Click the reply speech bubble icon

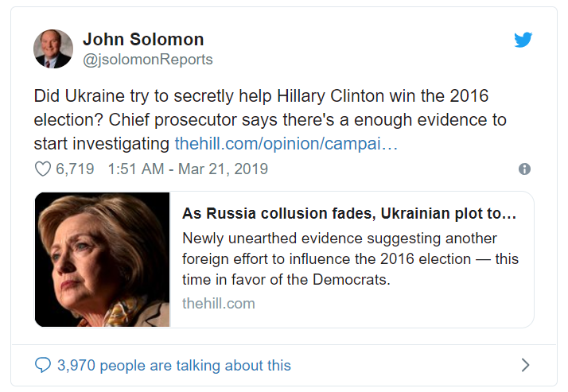click(x=43, y=366)
